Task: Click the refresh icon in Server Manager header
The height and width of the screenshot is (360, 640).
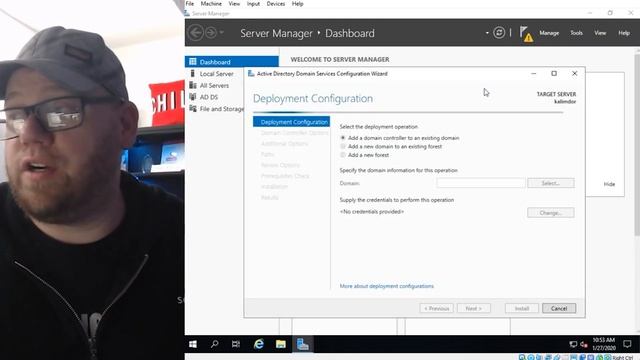Action: point(499,33)
